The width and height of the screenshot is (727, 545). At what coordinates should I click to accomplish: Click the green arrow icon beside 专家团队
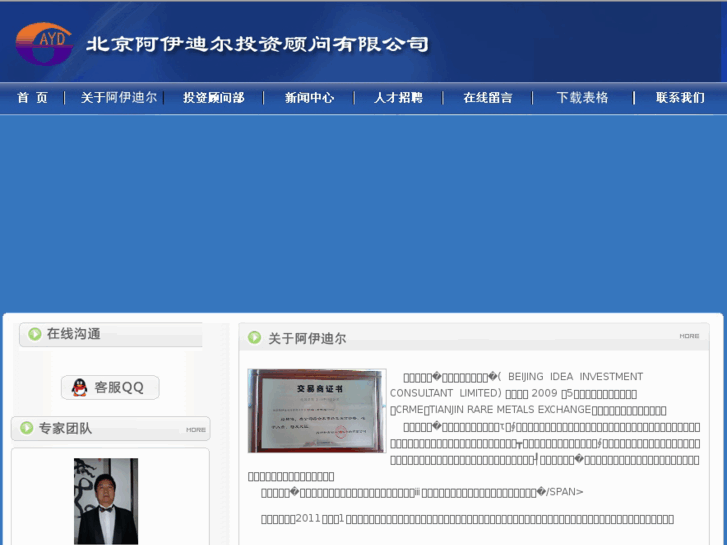click(x=26, y=428)
